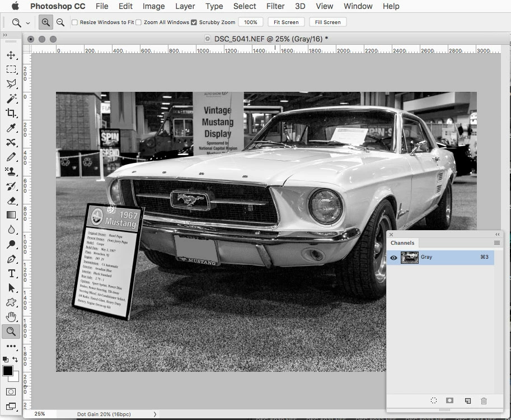Open the File menu
The height and width of the screenshot is (420, 511).
102,6
